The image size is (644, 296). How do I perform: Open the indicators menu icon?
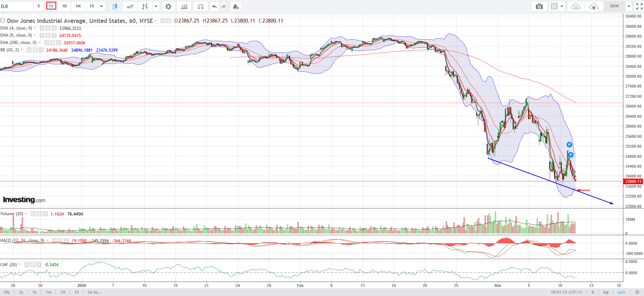(184, 6)
